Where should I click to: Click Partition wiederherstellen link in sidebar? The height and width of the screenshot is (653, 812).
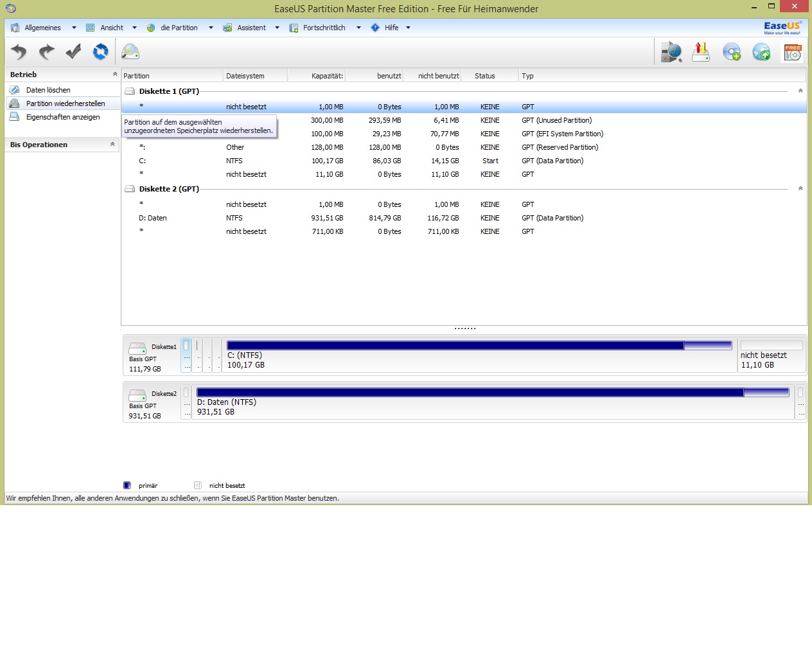click(66, 103)
